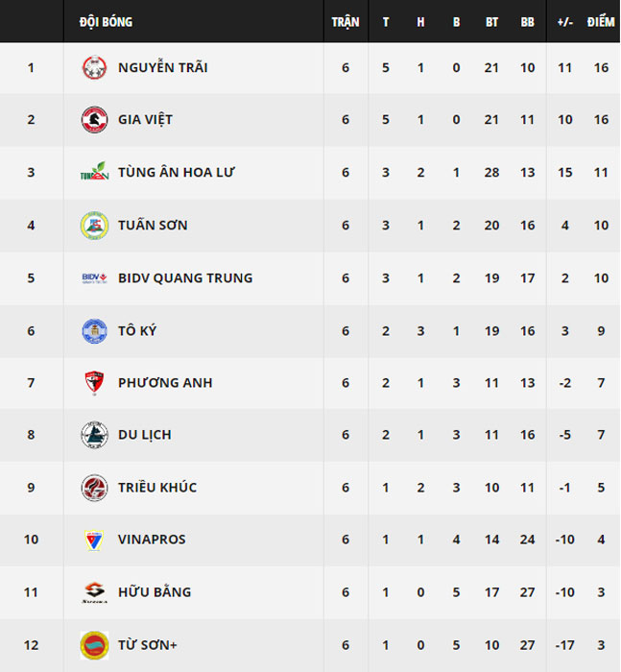The height and width of the screenshot is (672, 621).
Task: Open the NGUYỄN TRÃI team name link
Action: [163, 68]
